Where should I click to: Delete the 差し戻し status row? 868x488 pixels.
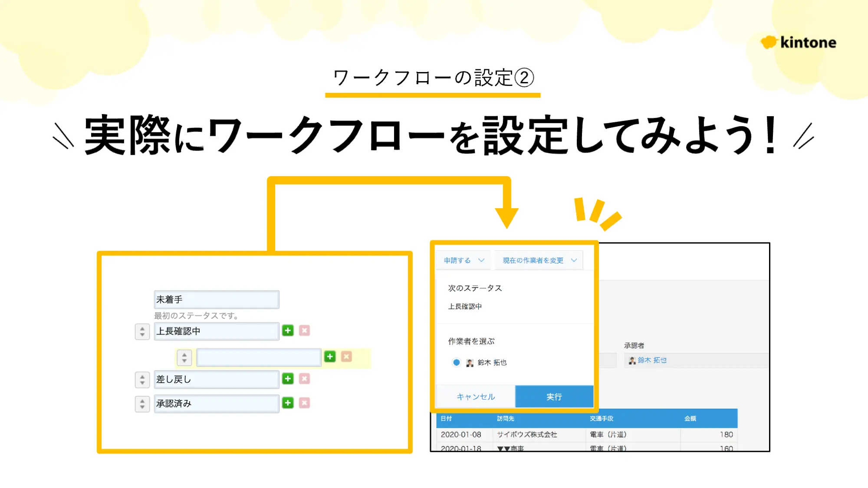point(305,379)
